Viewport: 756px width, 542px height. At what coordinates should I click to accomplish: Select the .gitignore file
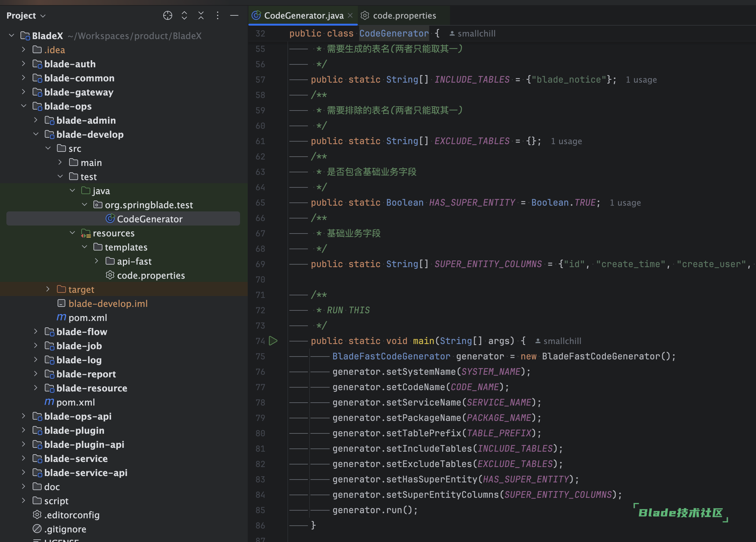(x=59, y=529)
